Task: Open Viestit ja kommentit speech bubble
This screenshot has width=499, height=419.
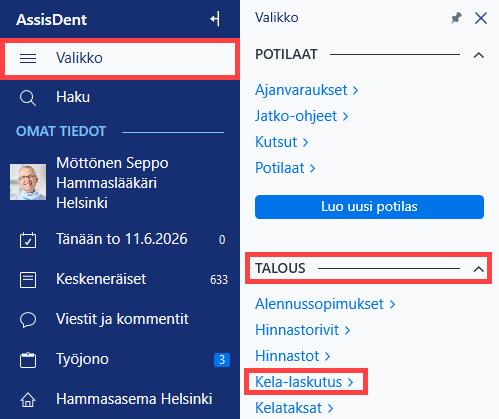Action: 28,320
